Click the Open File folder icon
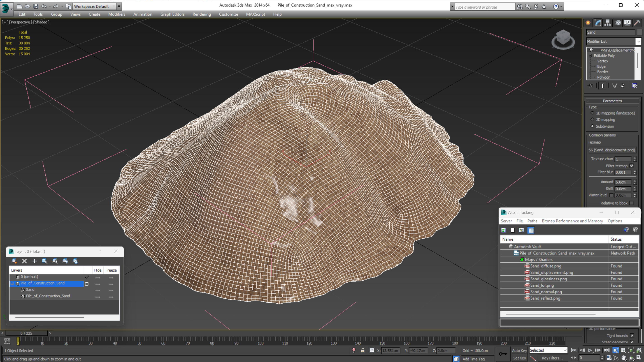The height and width of the screenshot is (362, 644). [x=28, y=6]
